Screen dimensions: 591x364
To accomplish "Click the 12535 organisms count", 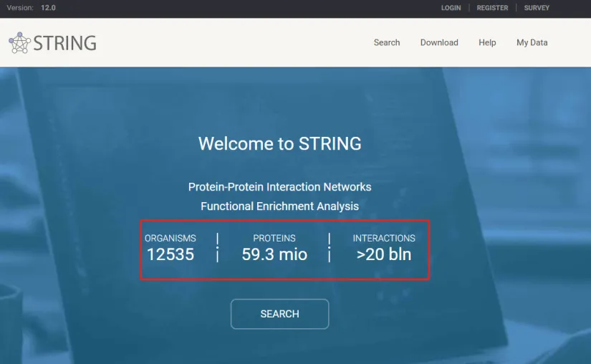I will tap(170, 254).
